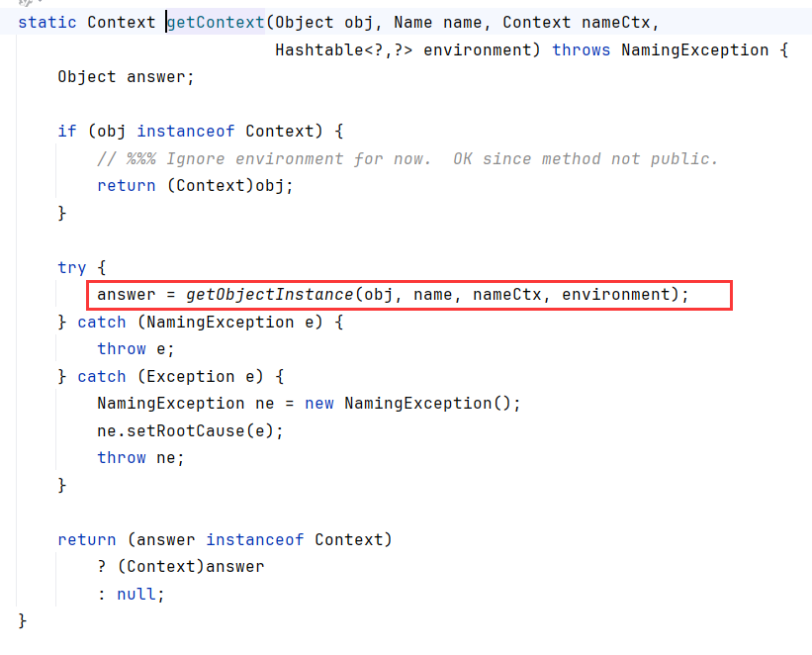Click the 'instanceof' keyword in if statement
Image resolution: width=812 pixels, height=655 pixels.
[x=185, y=132]
